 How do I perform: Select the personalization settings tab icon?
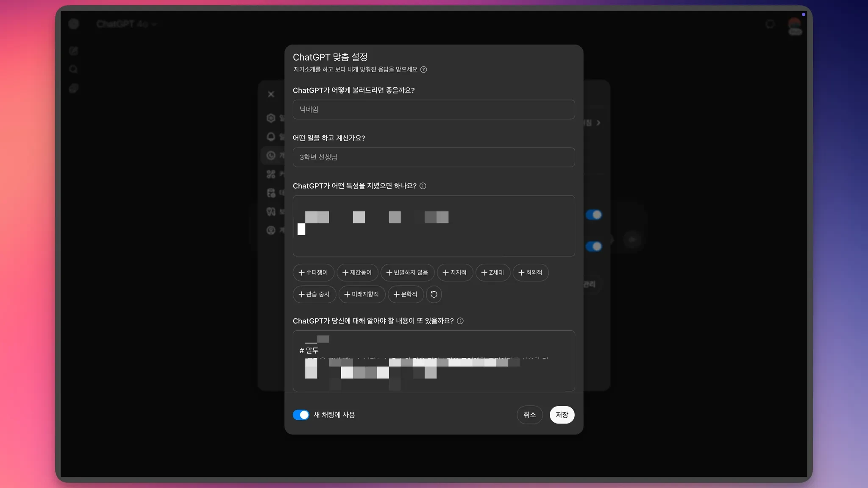tap(271, 156)
